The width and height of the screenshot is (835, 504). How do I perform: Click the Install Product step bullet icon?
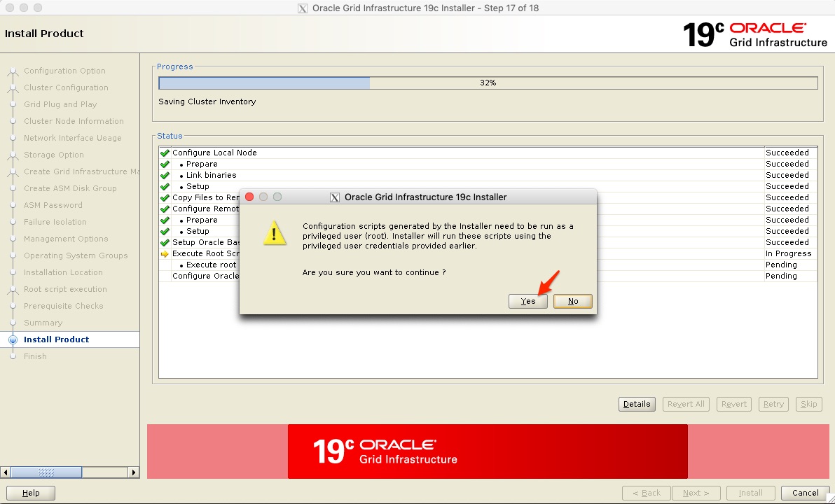[13, 339]
